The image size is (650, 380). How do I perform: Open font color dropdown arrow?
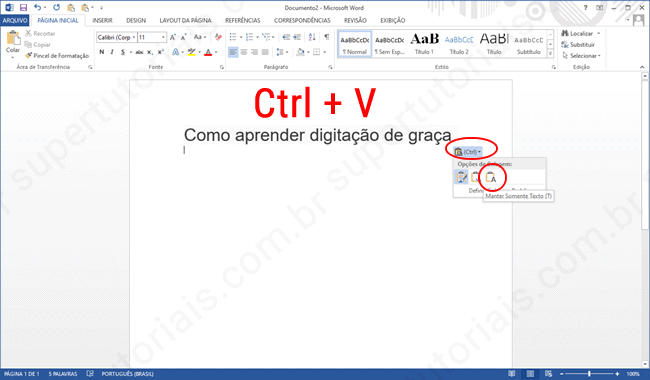[216, 52]
